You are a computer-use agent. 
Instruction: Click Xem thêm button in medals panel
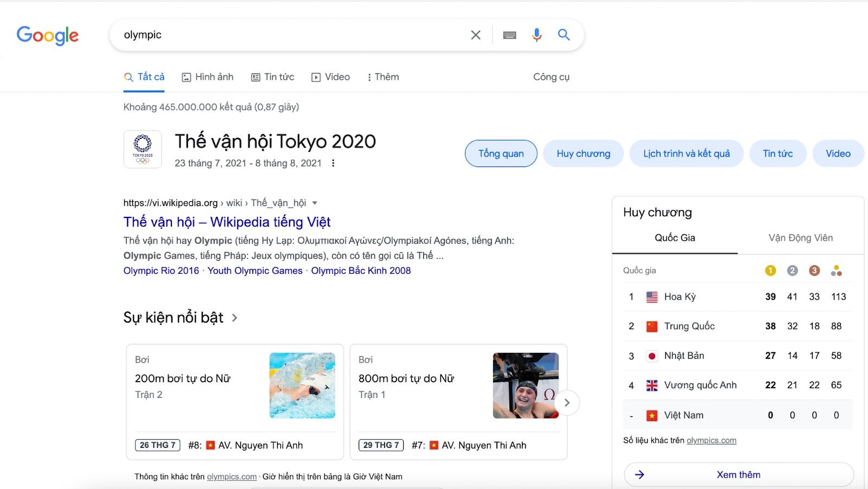click(738, 475)
